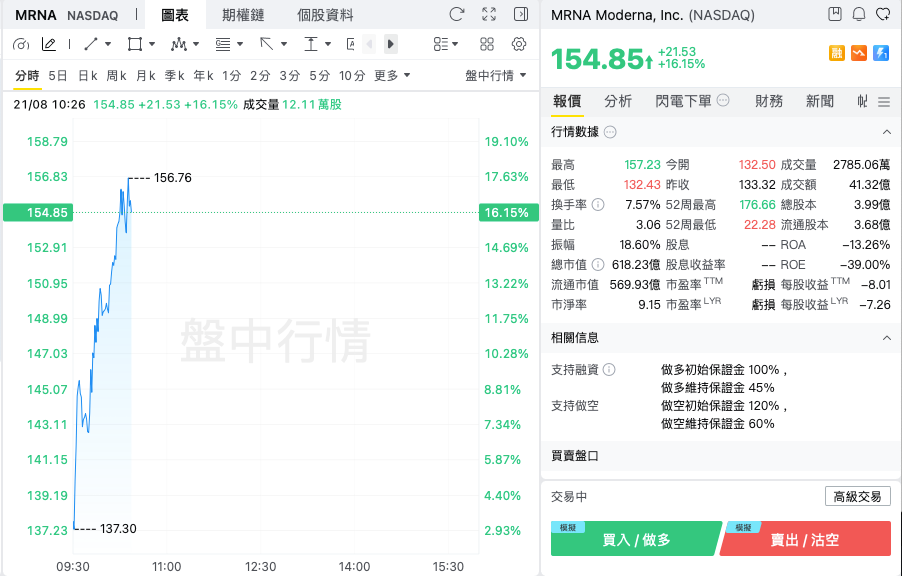
Task: Click the 買入 / 做多 button
Action: tap(636, 539)
